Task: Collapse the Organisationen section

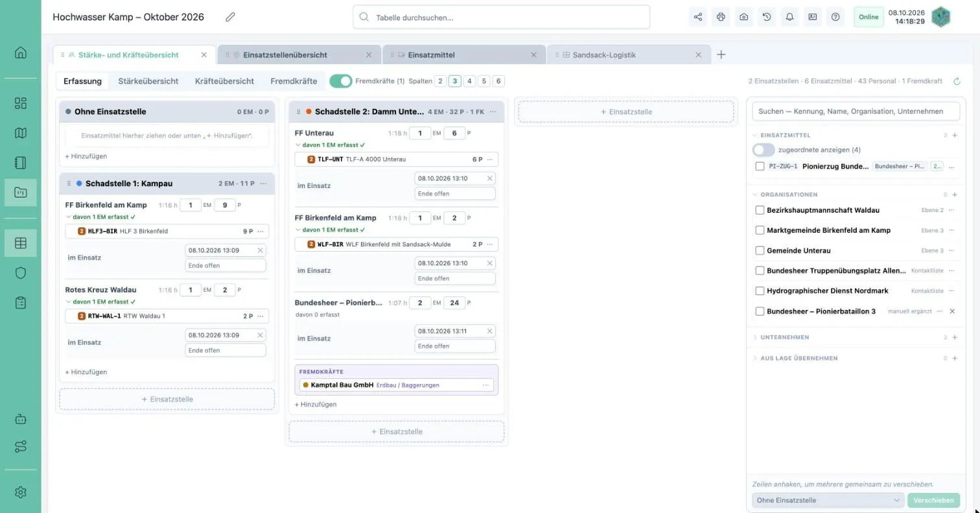Action: coord(755,195)
